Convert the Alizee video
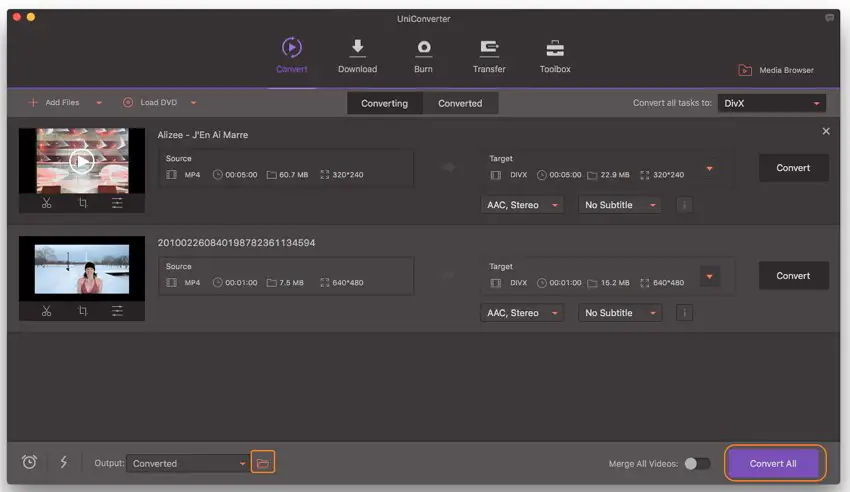Screen dimensions: 850x492 pos(793,168)
